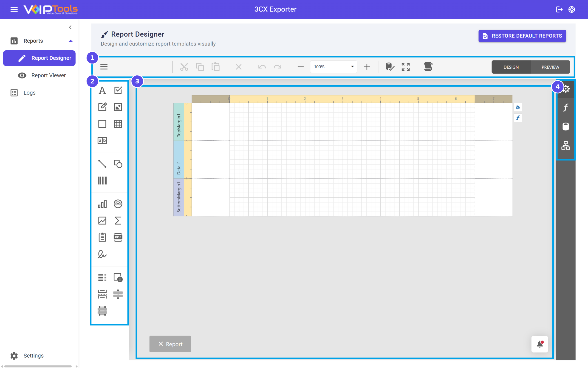Select the Barcode tool
Screen dimensions: 588x368
tap(102, 181)
